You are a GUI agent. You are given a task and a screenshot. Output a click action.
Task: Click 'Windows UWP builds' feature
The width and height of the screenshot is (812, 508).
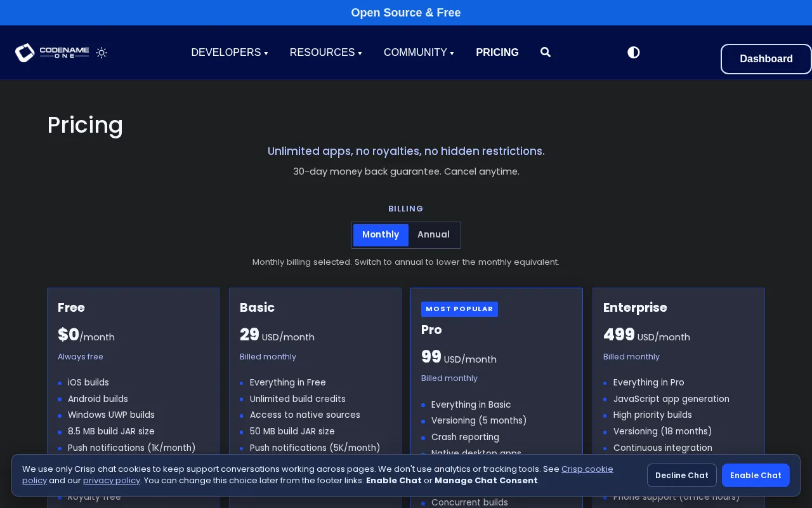click(x=111, y=415)
